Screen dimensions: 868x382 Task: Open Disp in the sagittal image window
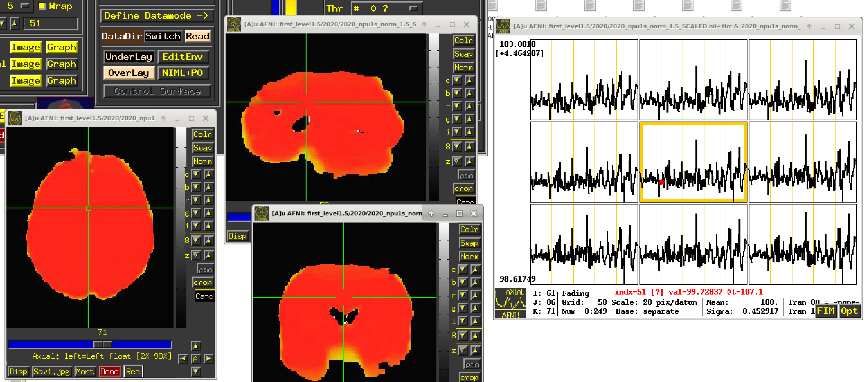click(237, 236)
